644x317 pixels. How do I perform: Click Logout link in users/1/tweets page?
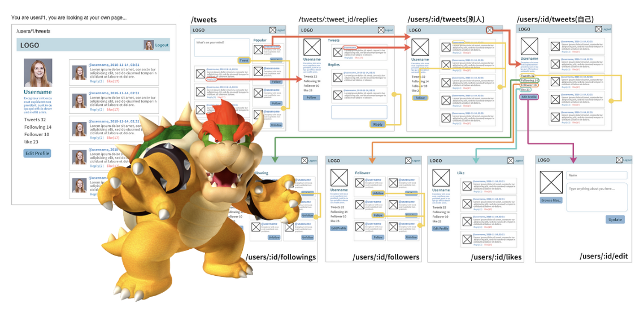[162, 45]
